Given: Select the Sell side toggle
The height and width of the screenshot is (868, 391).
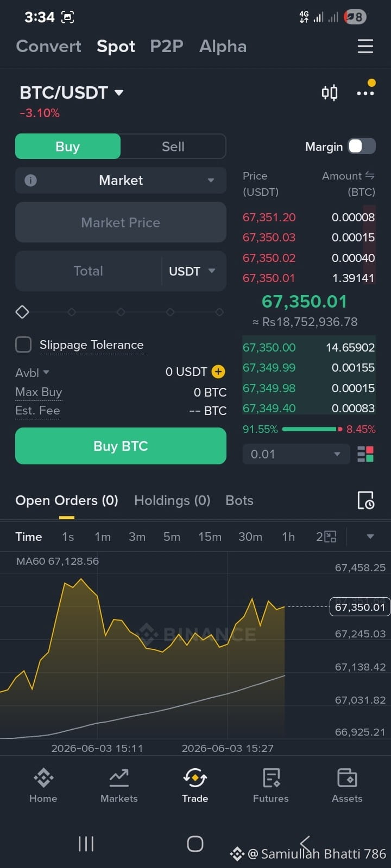Looking at the screenshot, I should pos(173,146).
